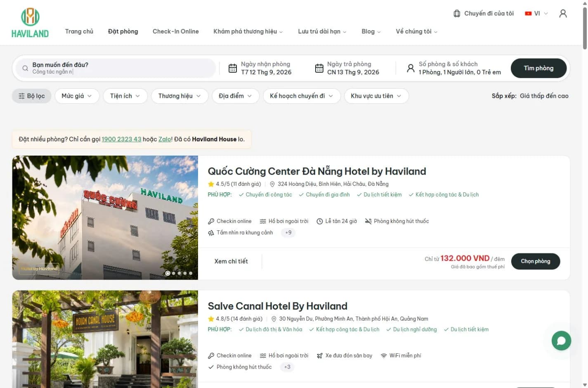The height and width of the screenshot is (388, 588).
Task: Expand the Blog menu
Action: click(371, 31)
